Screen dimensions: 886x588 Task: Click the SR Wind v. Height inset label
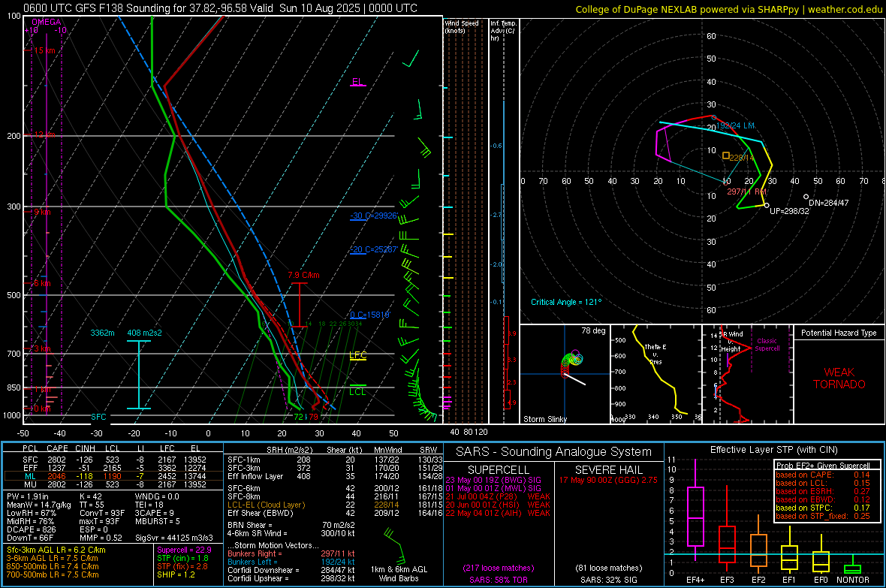point(731,342)
